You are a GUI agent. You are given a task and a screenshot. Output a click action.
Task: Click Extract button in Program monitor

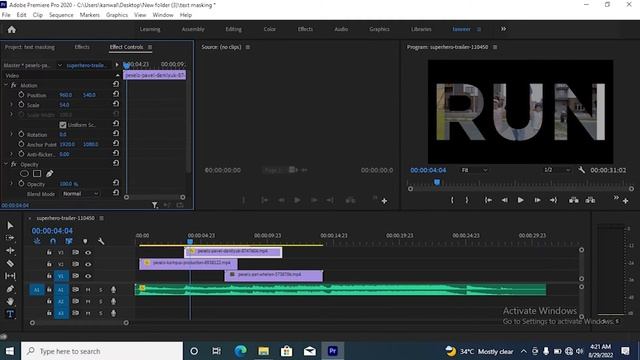[590, 200]
